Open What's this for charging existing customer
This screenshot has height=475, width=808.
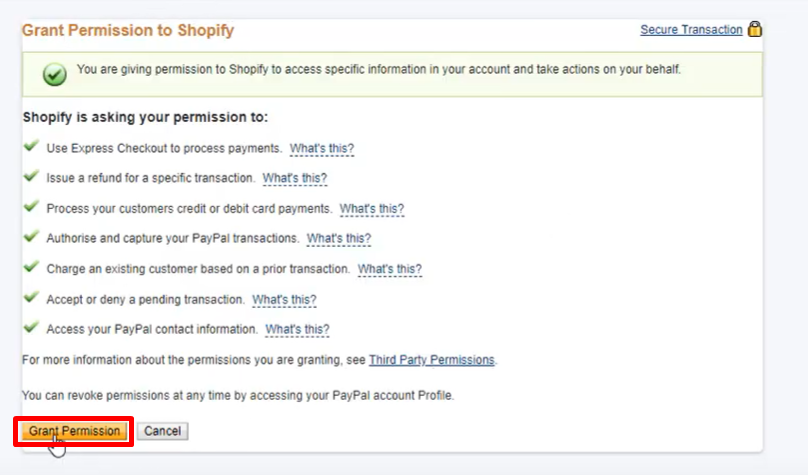click(390, 269)
